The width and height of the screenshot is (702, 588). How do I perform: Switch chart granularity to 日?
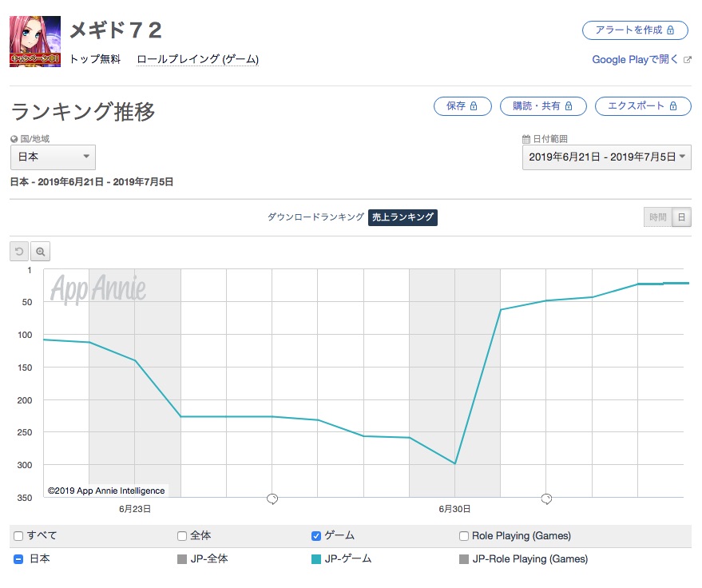point(681,217)
